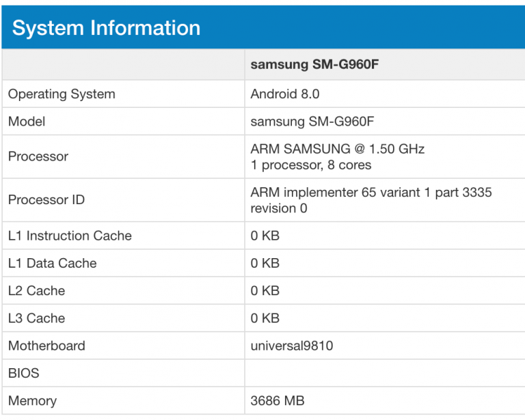
Task: Click the Operating System row label
Action: pos(62,94)
